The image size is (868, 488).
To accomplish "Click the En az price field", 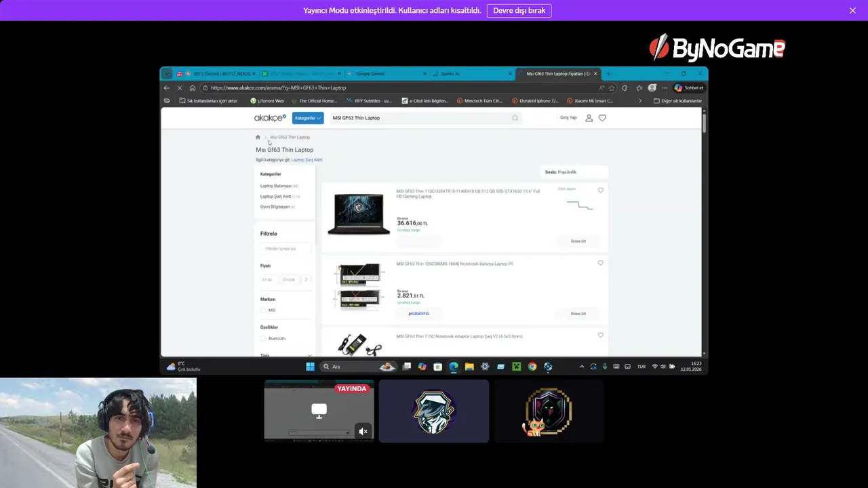I will tap(269, 279).
